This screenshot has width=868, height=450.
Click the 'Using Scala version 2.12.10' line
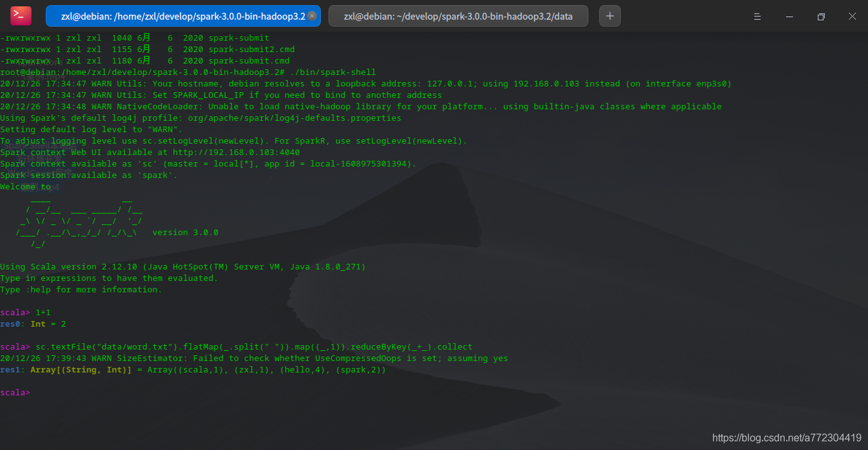click(183, 267)
